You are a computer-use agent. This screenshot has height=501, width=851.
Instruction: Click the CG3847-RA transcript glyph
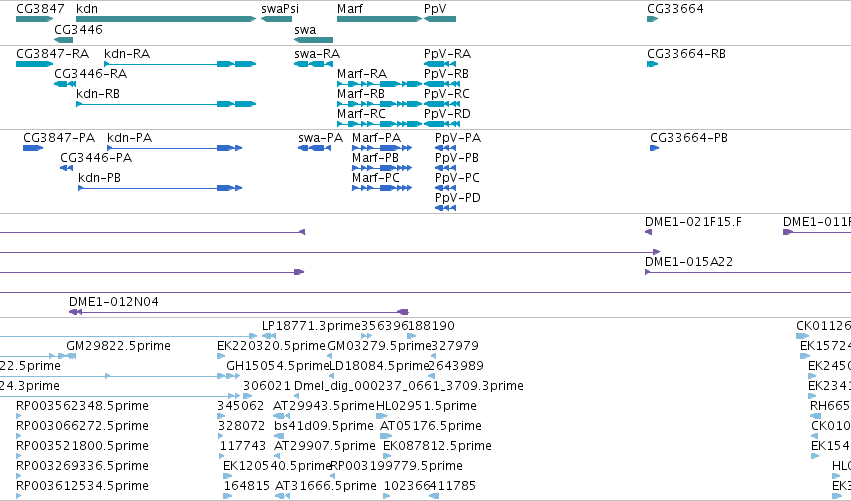point(35,64)
